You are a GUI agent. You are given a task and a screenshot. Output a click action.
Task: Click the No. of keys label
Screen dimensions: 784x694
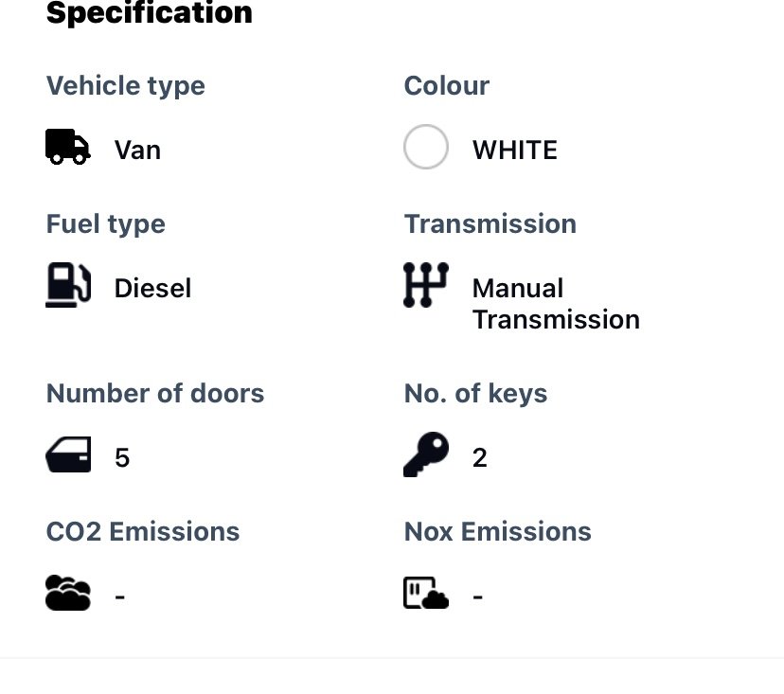pos(475,394)
